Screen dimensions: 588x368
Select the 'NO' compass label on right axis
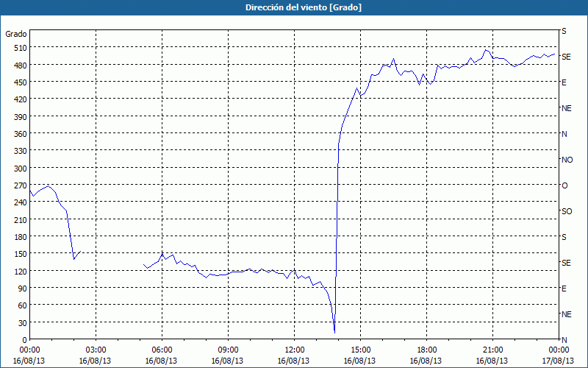(567, 160)
